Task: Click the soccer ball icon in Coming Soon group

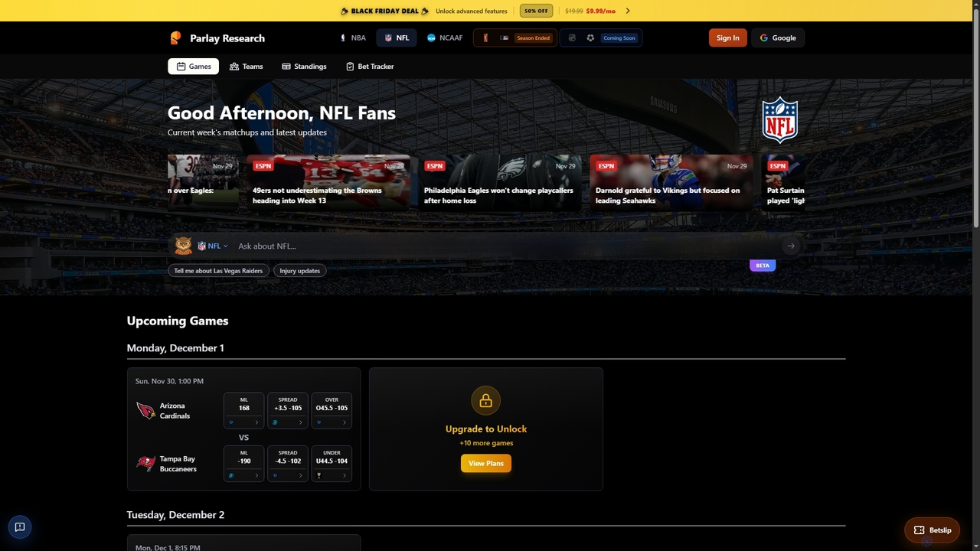Action: pyautogui.click(x=590, y=37)
